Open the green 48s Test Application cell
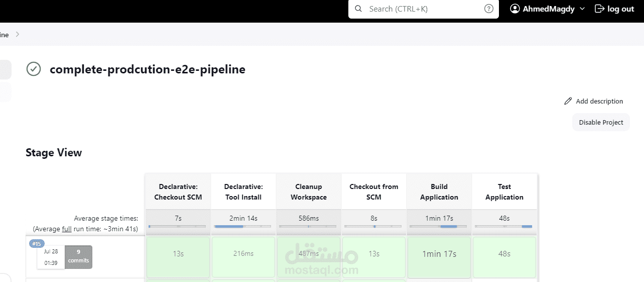This screenshot has height=282, width=644. [504, 257]
